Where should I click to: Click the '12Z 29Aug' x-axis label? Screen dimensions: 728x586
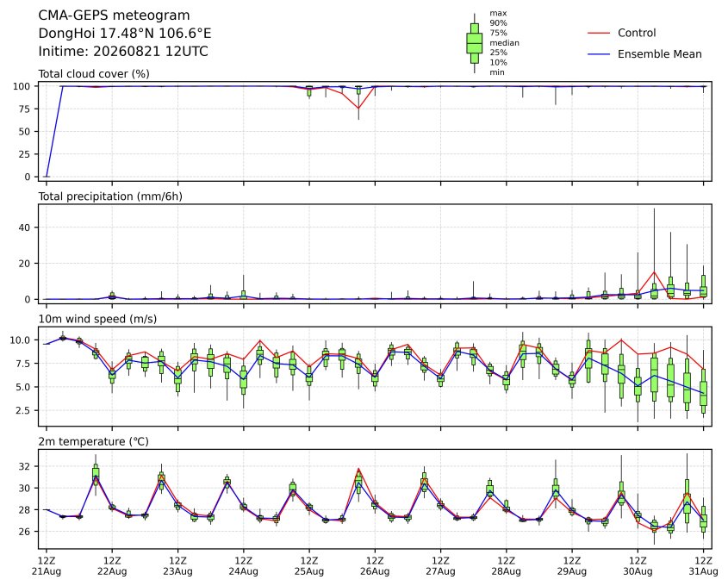[572, 566]
